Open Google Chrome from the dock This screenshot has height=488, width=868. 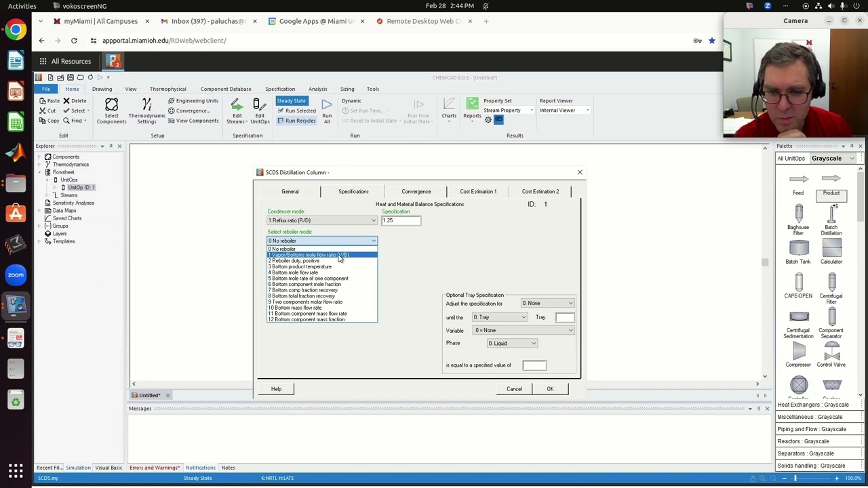coord(16,30)
